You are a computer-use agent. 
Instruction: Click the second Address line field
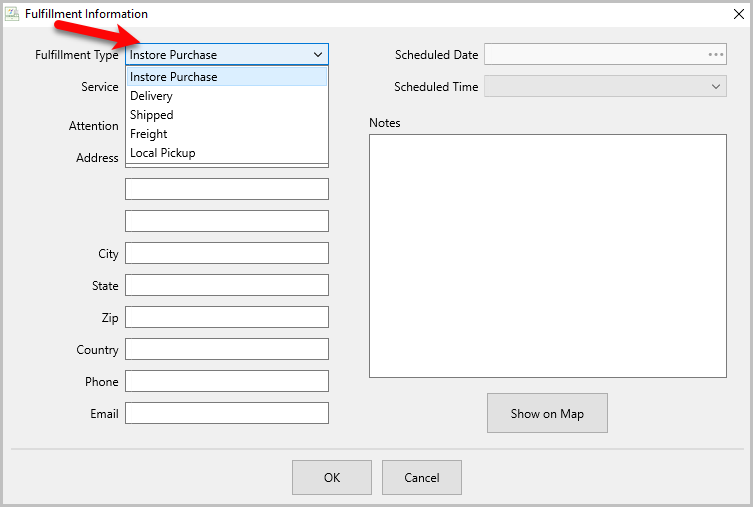coord(227,189)
